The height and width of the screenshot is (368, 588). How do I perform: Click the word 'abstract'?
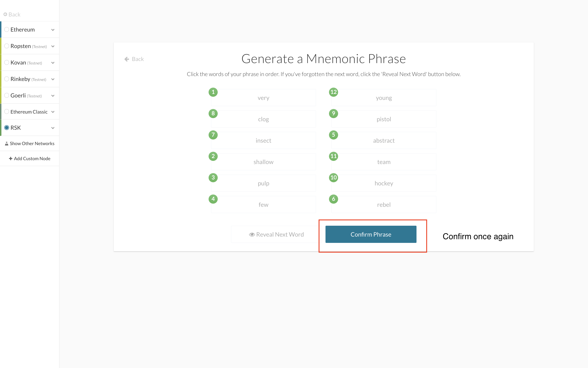[x=384, y=140]
